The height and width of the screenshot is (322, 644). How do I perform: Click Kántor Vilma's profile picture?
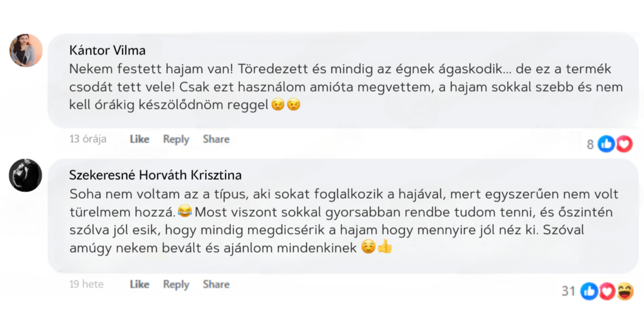(26, 50)
